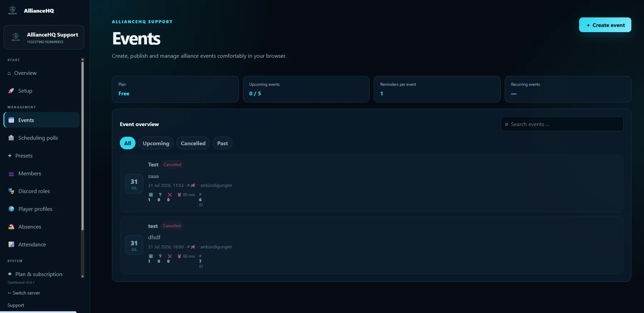The image size is (644, 313).
Task: Click the Cancelled badge on dfsdf event
Action: 172,226
